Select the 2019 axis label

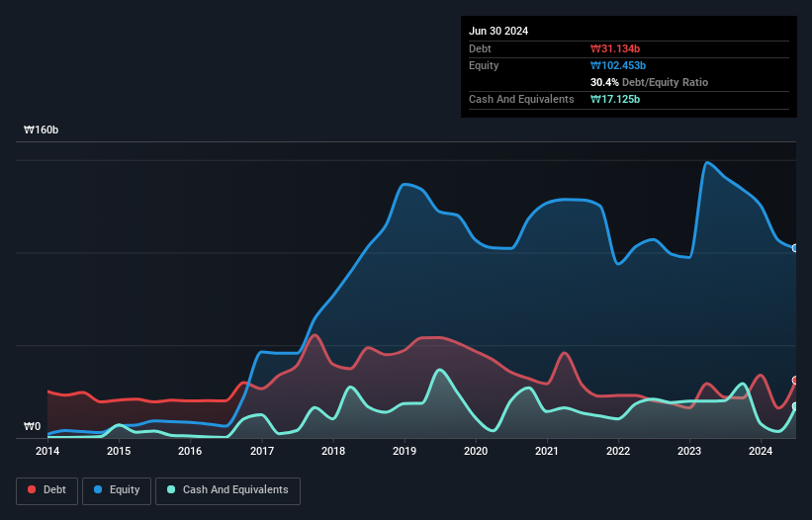(x=405, y=451)
